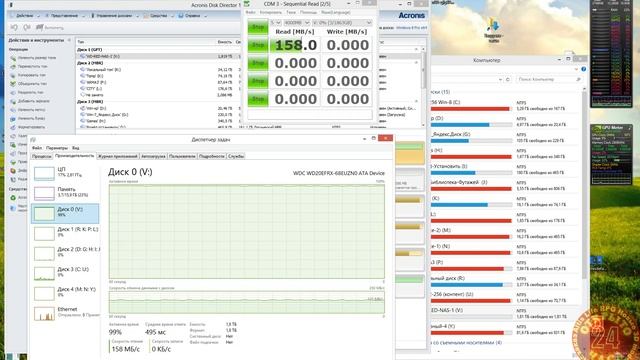Viewport: 640px width, 360px height.
Task: Click the CrystalDiskMark bottom status text field
Action: (310, 115)
